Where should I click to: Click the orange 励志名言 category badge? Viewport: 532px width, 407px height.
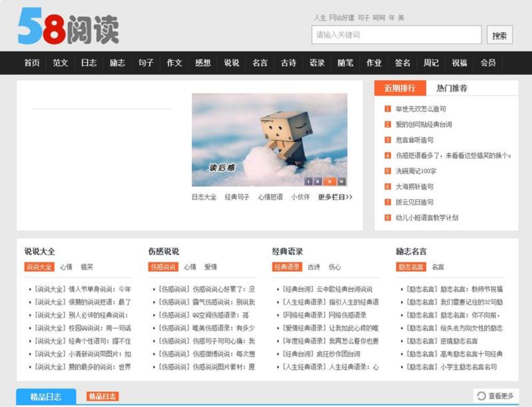(x=412, y=267)
